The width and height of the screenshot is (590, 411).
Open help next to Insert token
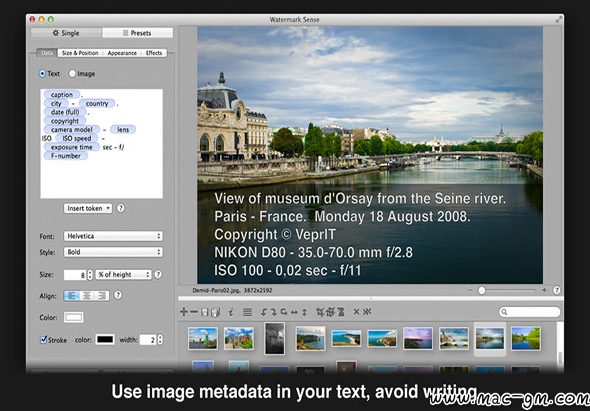pos(120,208)
